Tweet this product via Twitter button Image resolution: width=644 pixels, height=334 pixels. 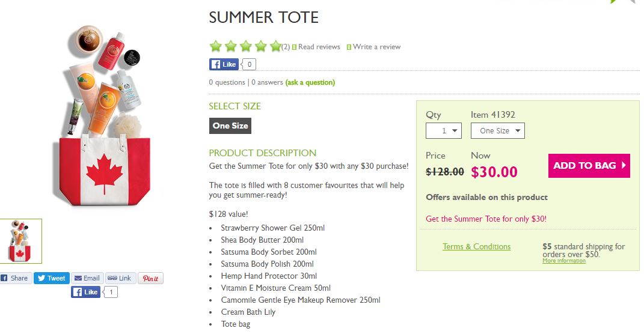51,278
